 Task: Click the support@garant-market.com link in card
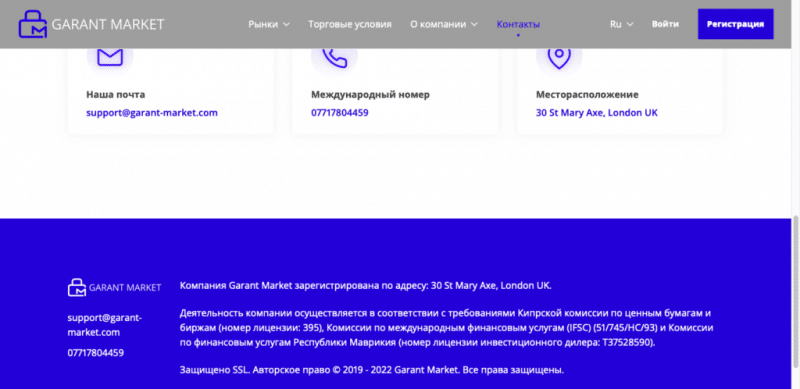[x=152, y=113]
